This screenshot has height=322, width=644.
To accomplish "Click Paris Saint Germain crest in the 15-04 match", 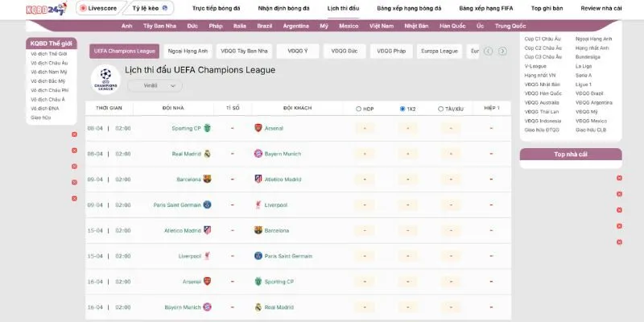I will pyautogui.click(x=258, y=256).
